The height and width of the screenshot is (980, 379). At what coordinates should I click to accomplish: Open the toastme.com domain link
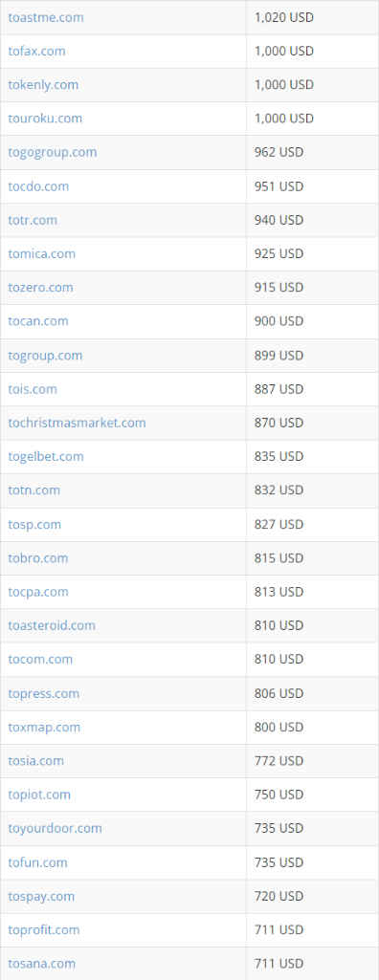point(46,17)
